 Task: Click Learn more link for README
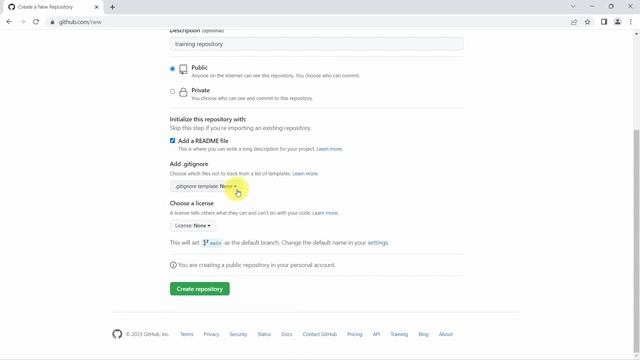tap(329, 149)
